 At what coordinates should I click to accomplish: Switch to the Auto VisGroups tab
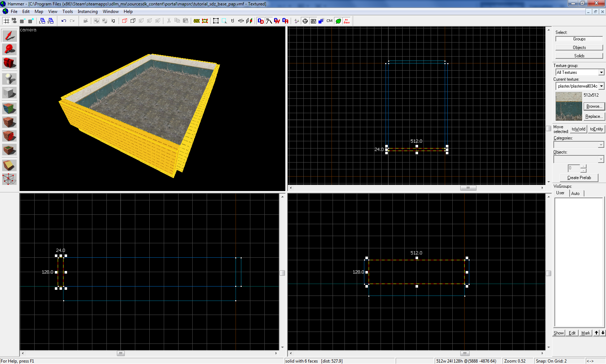point(575,194)
